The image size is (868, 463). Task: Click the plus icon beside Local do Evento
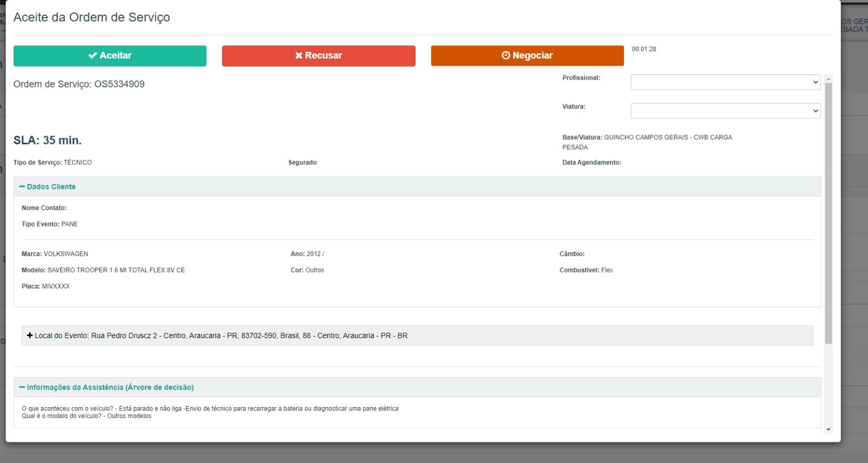pyautogui.click(x=30, y=335)
